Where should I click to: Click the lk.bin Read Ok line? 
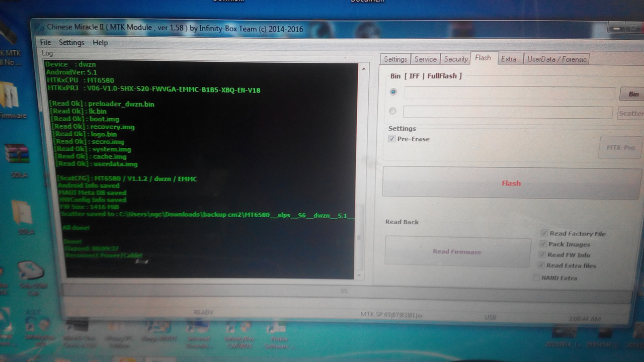pyautogui.click(x=79, y=112)
